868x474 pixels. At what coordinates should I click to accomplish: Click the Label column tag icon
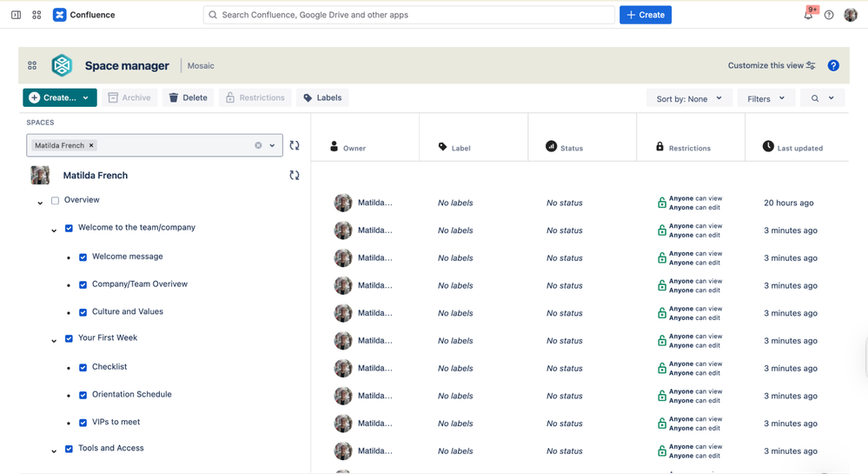(442, 147)
